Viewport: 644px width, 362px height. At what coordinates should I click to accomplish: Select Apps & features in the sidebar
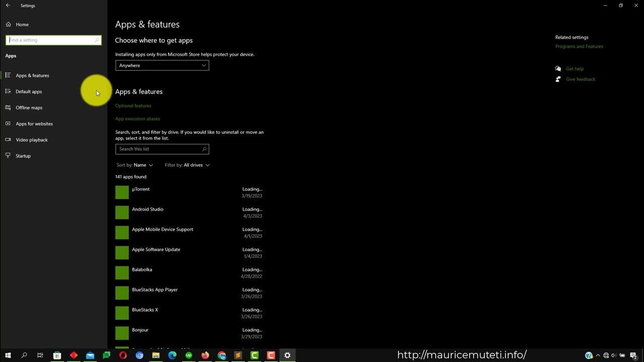tap(32, 75)
